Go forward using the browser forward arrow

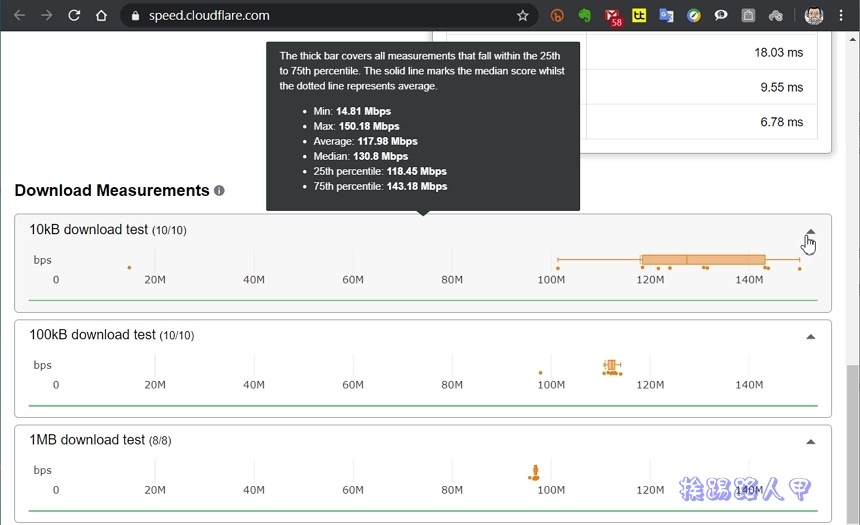point(47,15)
